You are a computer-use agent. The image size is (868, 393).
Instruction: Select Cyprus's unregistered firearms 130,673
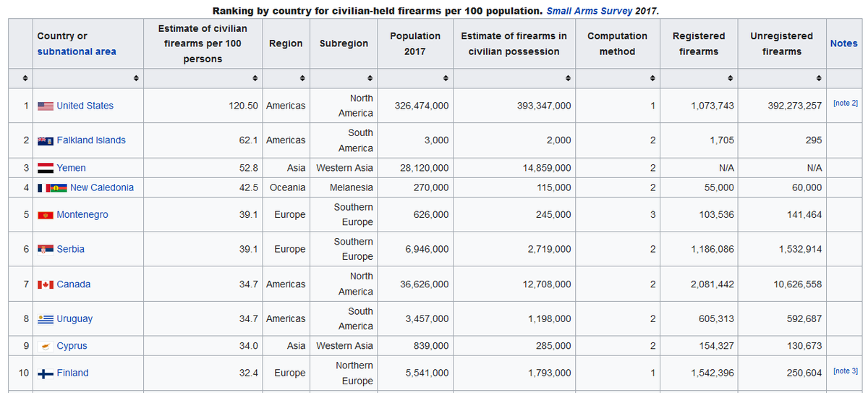click(x=804, y=346)
